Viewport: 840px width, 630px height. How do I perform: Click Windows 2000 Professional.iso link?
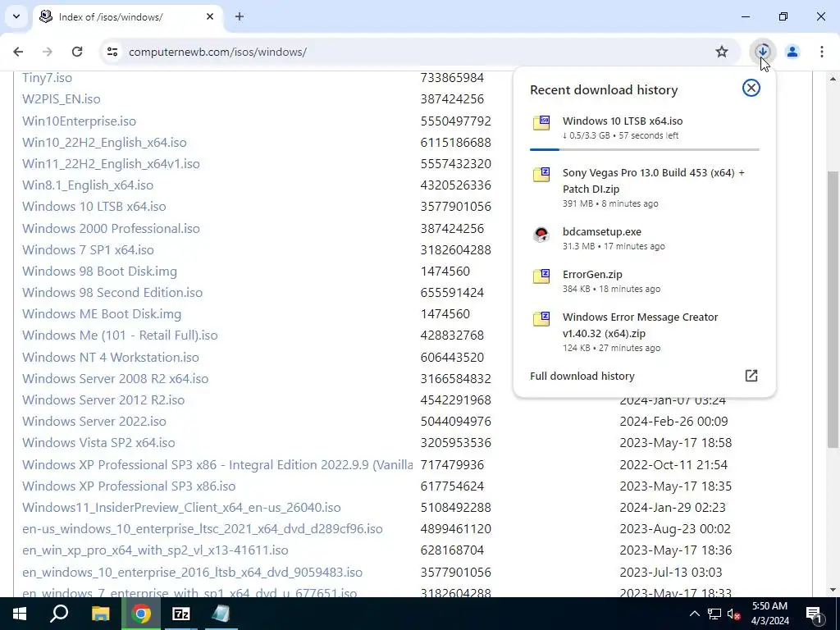click(x=111, y=228)
